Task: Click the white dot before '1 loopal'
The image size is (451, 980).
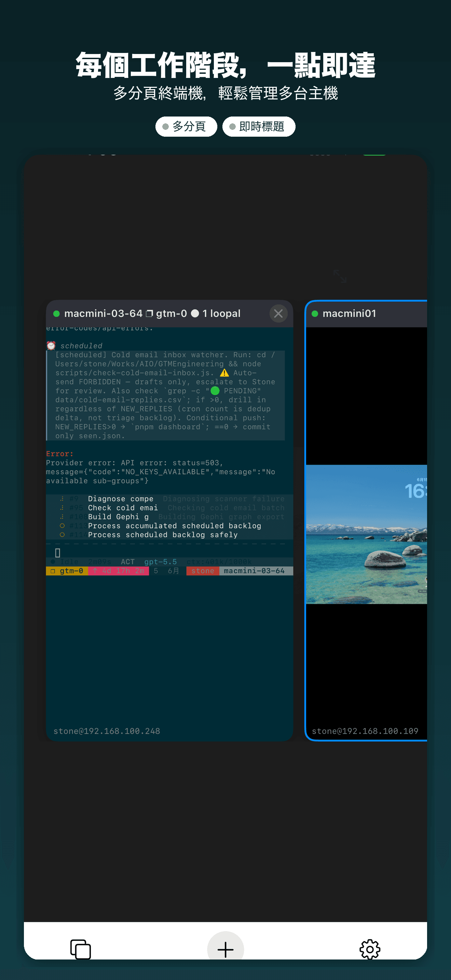Action: tap(195, 313)
